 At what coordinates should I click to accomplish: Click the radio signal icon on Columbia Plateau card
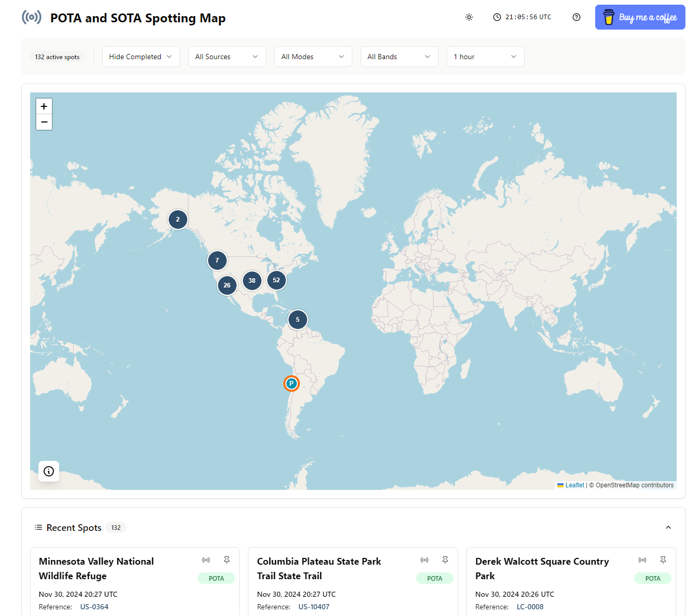pos(424,560)
